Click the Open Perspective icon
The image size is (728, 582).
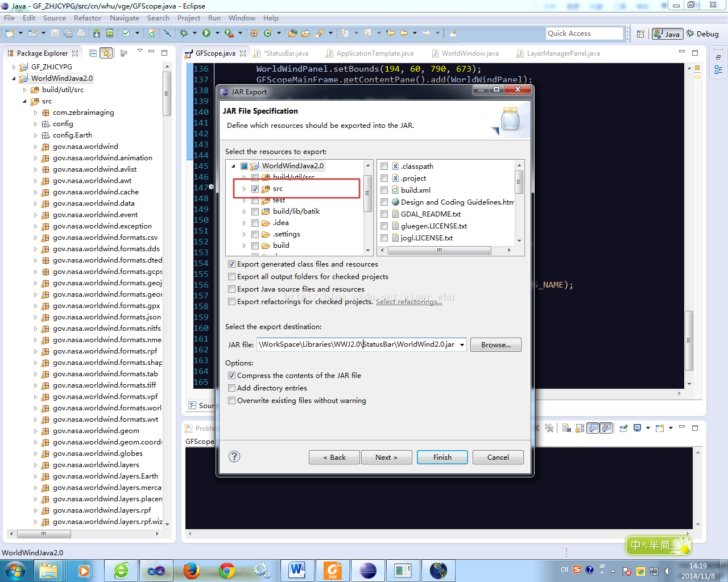pyautogui.click(x=640, y=34)
